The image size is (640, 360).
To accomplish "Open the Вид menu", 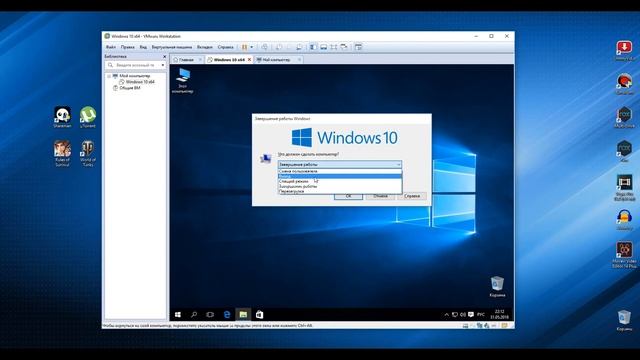I will point(143,47).
